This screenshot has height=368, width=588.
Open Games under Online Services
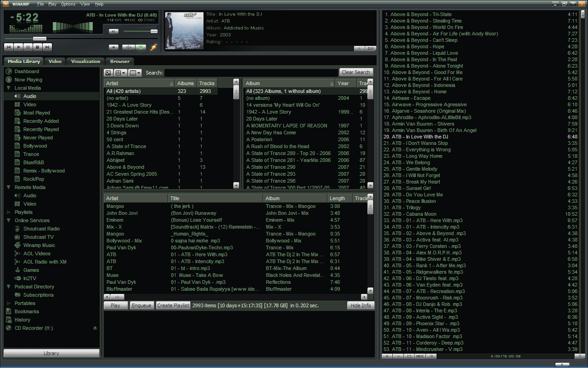[31, 270]
